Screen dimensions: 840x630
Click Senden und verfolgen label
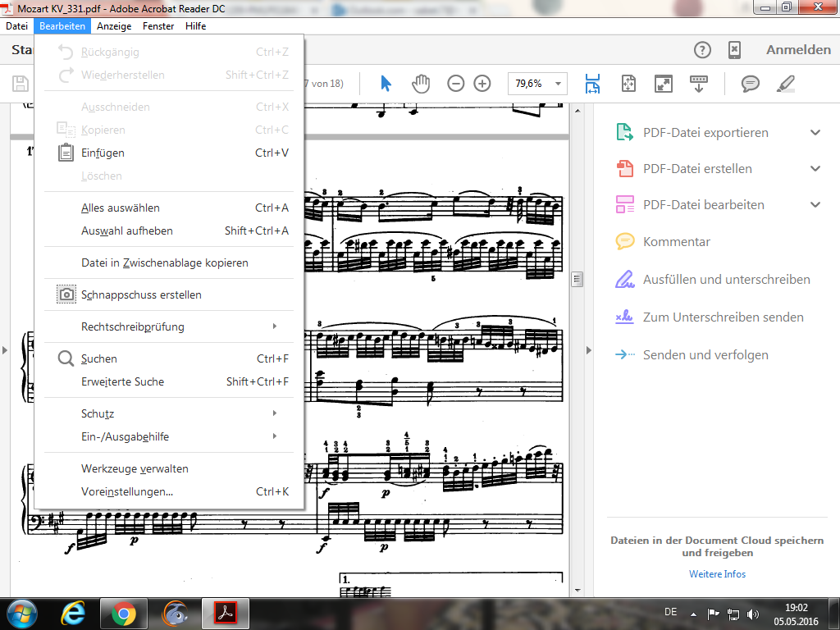[x=705, y=355]
